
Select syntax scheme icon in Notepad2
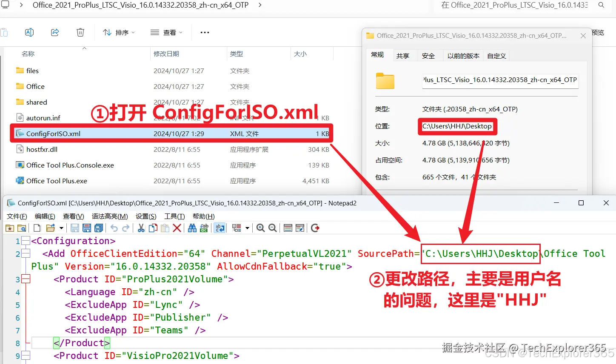point(237,228)
